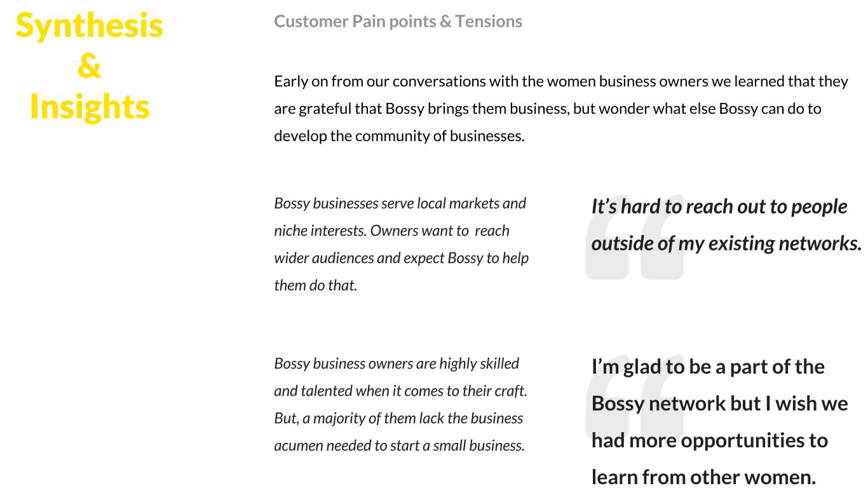Click the first large gray quotation mark icon
The image size is (868, 488).
coord(634,237)
